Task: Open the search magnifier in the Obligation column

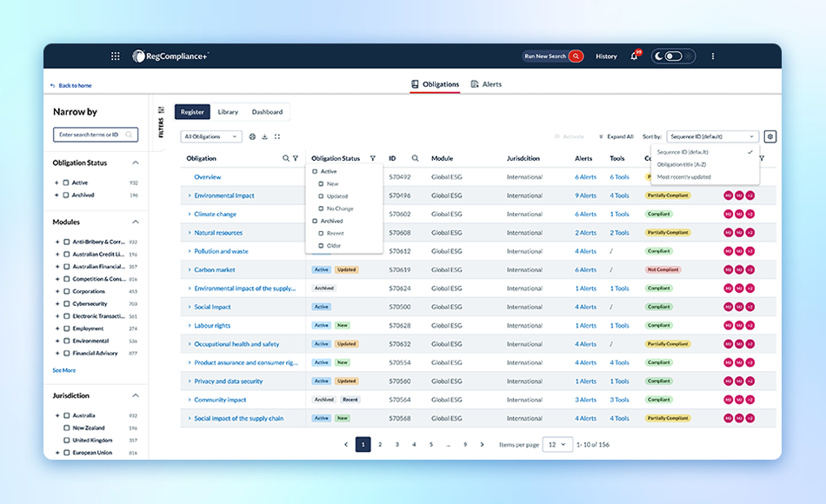Action: pyautogui.click(x=284, y=158)
